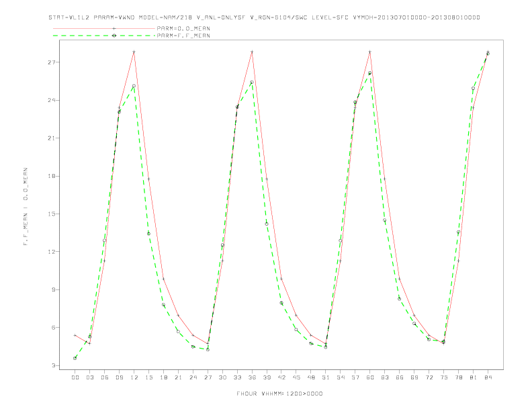Screen dimensions: 532x411
Task: Click the x-axis hour label 15
Action: point(148,377)
